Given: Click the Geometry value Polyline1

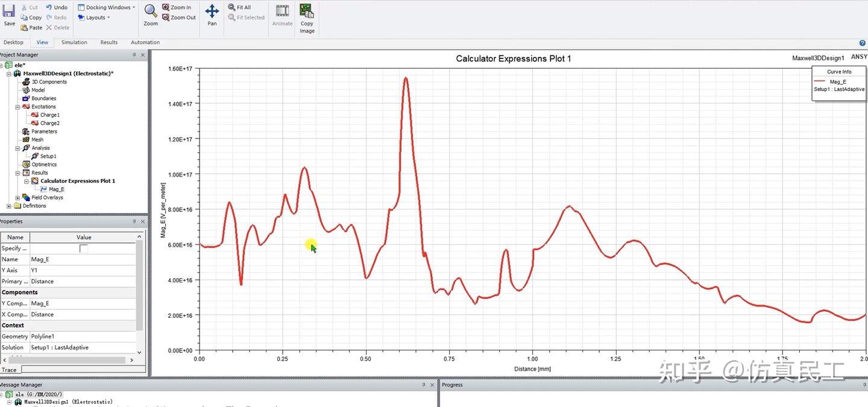Looking at the screenshot, I should pos(83,337).
